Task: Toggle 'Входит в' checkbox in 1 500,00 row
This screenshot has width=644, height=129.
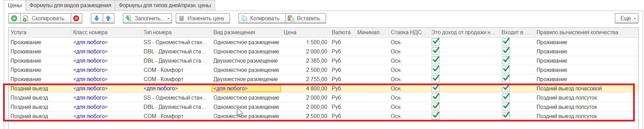Action: pyautogui.click(x=506, y=42)
